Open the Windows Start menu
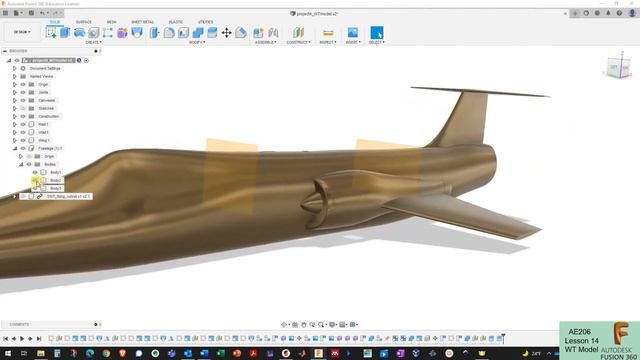Image resolution: width=640 pixels, height=360 pixels. (x=7, y=353)
